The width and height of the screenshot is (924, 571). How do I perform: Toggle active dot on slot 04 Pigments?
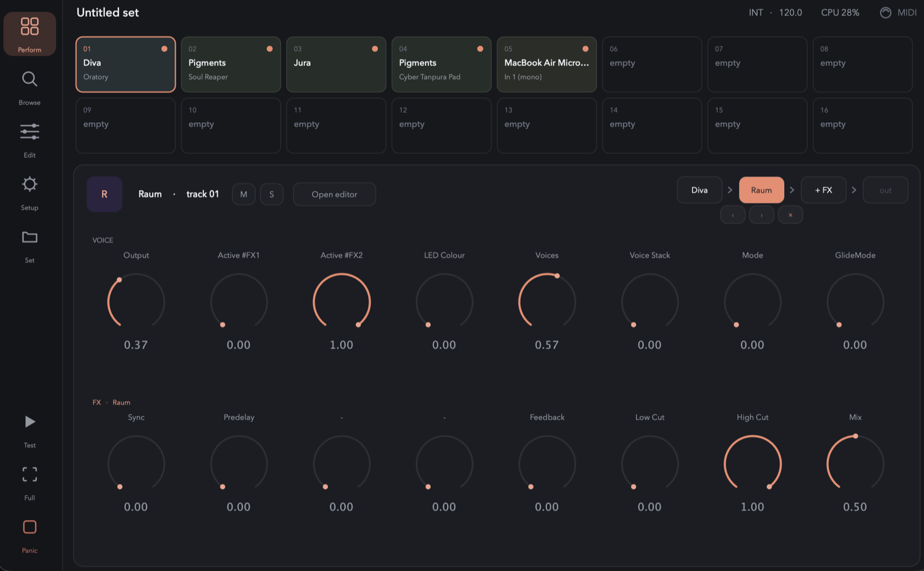[x=480, y=48]
